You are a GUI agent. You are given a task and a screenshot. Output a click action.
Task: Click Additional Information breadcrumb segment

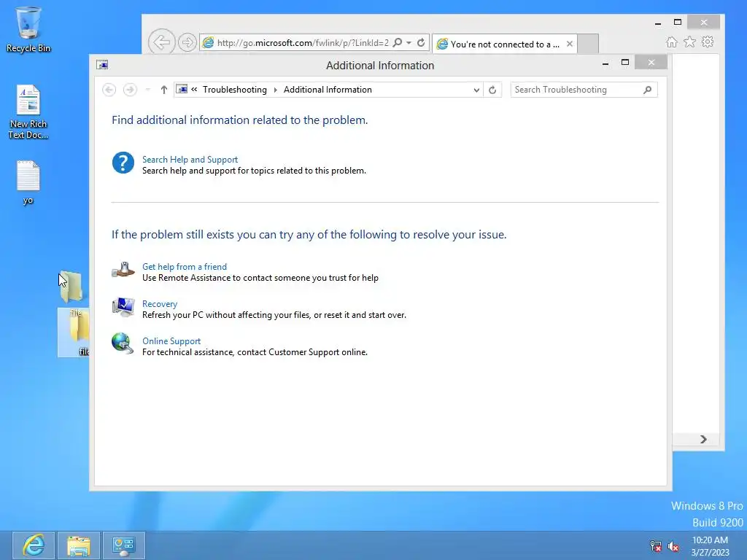pyautogui.click(x=328, y=90)
